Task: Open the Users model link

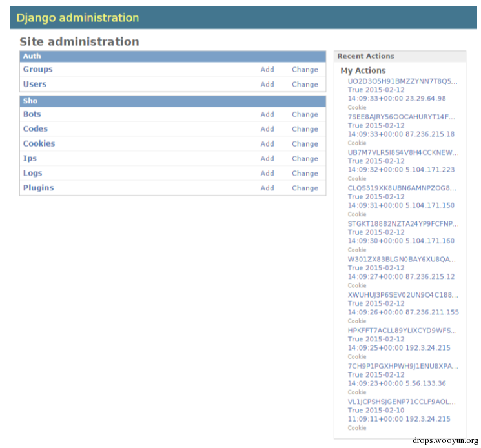Action: [x=35, y=84]
